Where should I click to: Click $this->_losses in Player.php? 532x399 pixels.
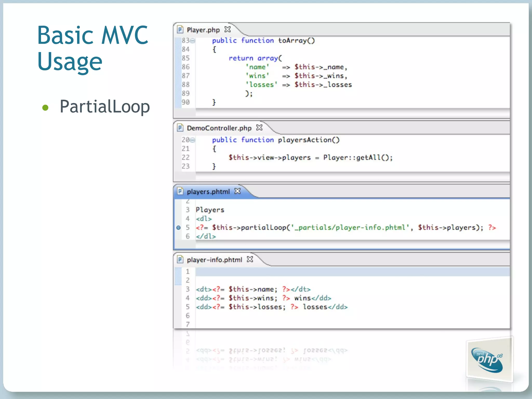coord(323,85)
